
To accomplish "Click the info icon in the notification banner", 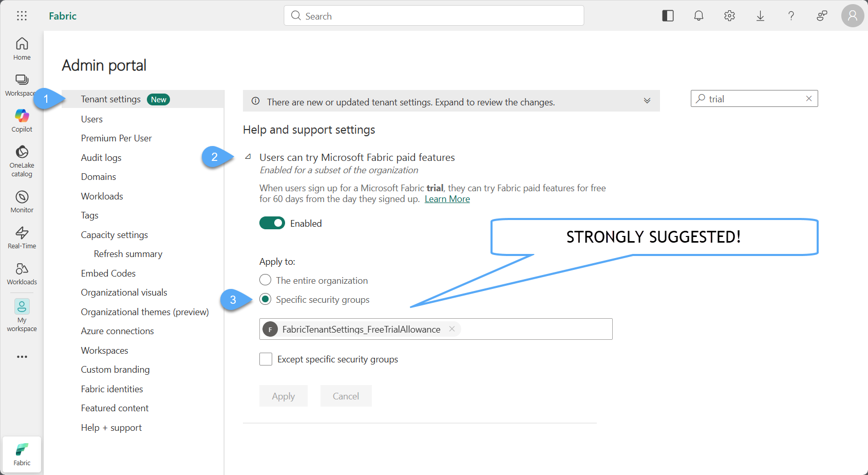I will point(255,101).
